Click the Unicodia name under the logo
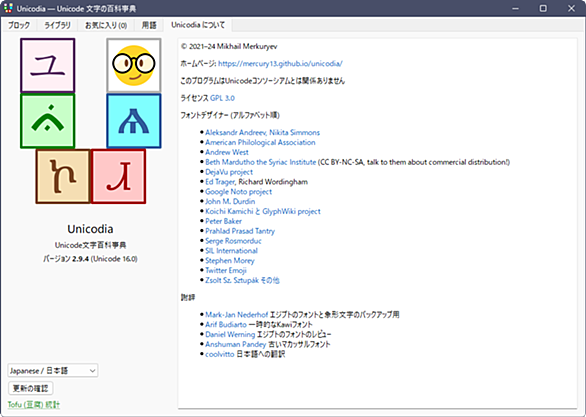586x417 pixels. [x=90, y=229]
